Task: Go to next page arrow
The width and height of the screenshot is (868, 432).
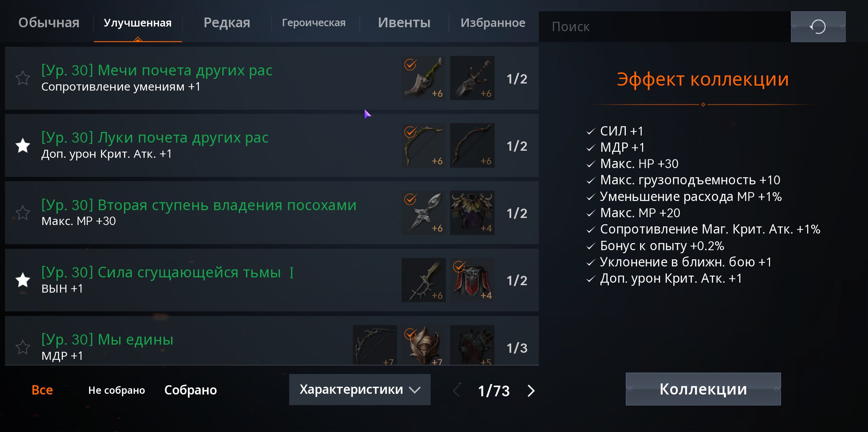Action: coord(531,391)
